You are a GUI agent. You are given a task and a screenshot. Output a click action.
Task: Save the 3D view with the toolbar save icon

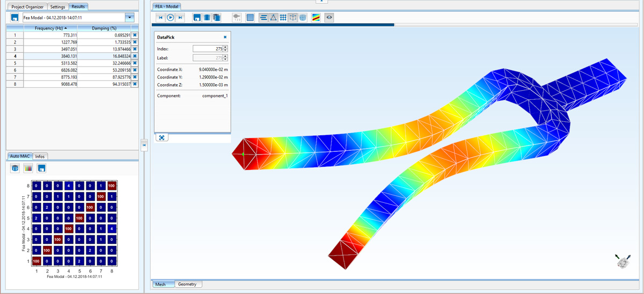[197, 18]
